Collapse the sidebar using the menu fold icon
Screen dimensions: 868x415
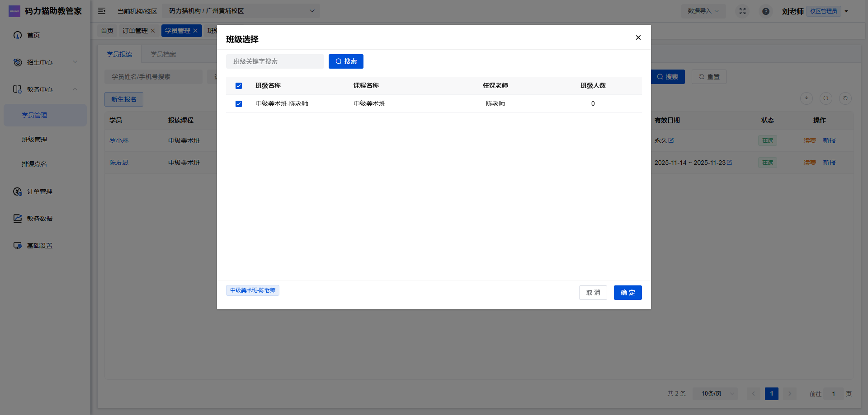[x=102, y=11]
